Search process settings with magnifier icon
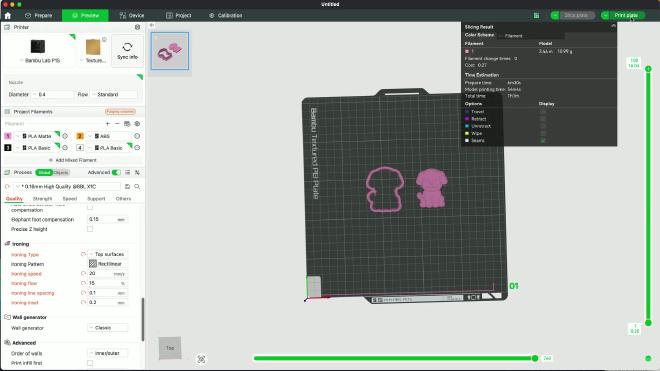 (x=137, y=186)
